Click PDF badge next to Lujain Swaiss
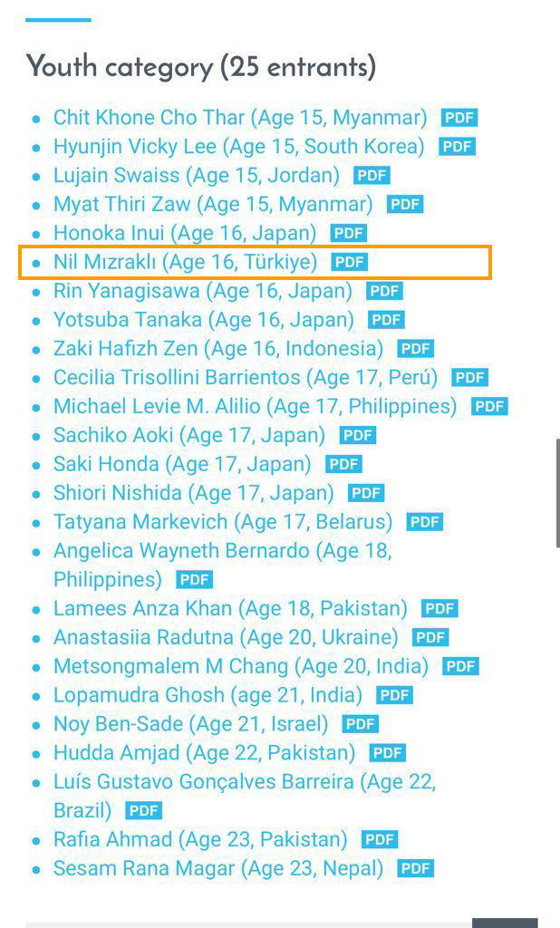The height and width of the screenshot is (928, 560). coord(372,176)
